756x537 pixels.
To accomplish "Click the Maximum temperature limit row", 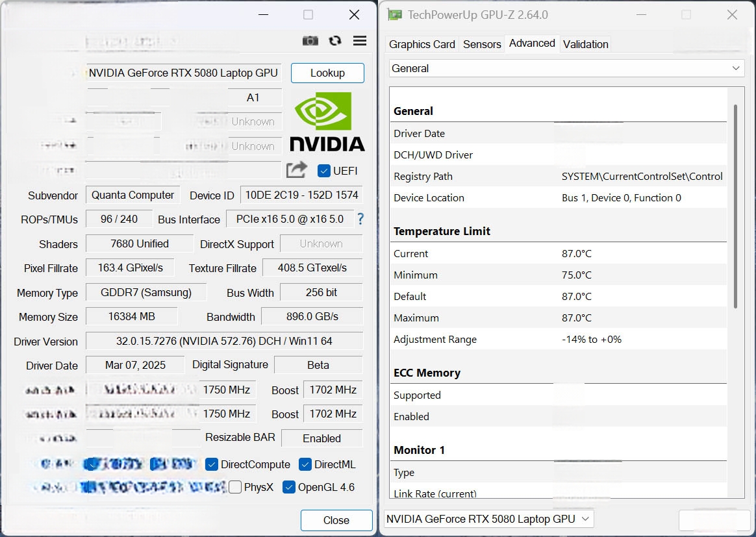I will click(559, 318).
